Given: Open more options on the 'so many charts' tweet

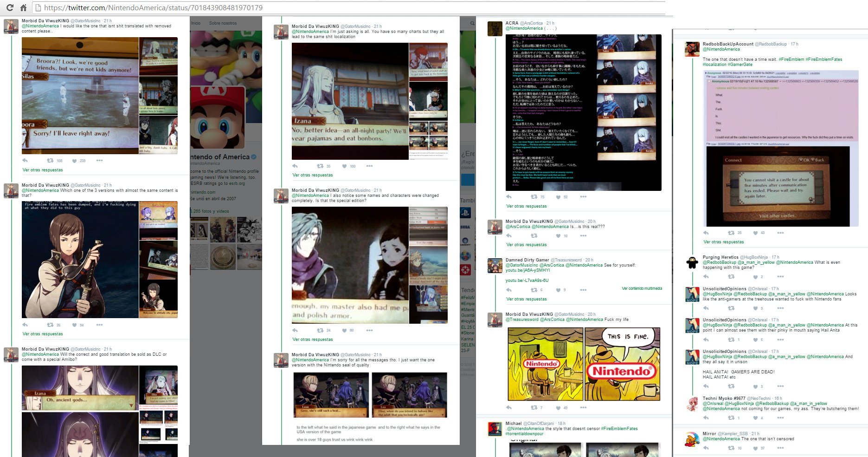Looking at the screenshot, I should (x=369, y=166).
